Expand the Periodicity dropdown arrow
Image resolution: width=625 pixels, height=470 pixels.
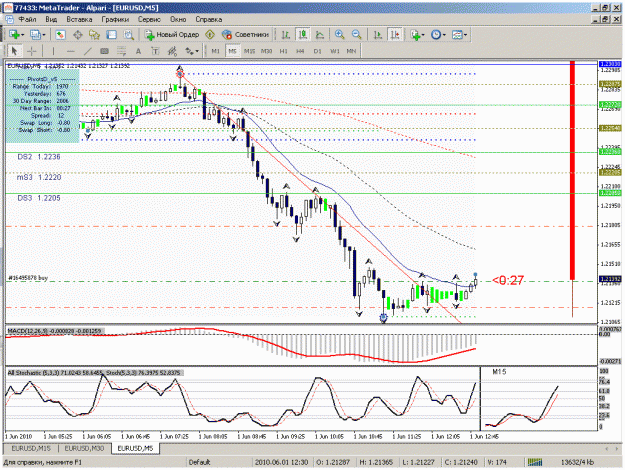(x=444, y=35)
